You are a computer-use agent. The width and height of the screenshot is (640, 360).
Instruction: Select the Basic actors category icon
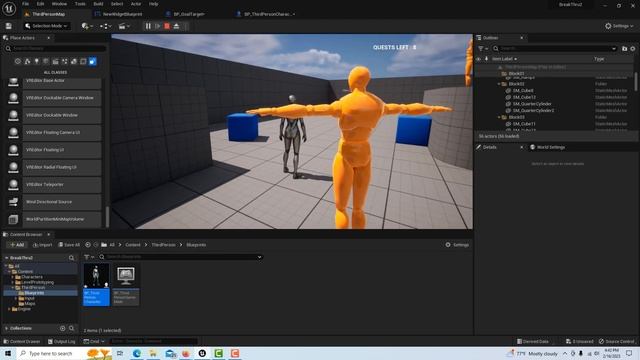[27, 61]
